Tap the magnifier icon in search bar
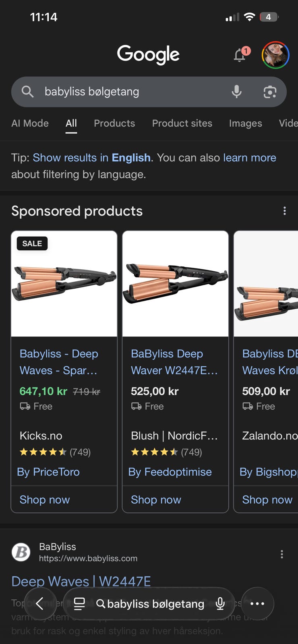This screenshot has height=644, width=298. tap(27, 92)
